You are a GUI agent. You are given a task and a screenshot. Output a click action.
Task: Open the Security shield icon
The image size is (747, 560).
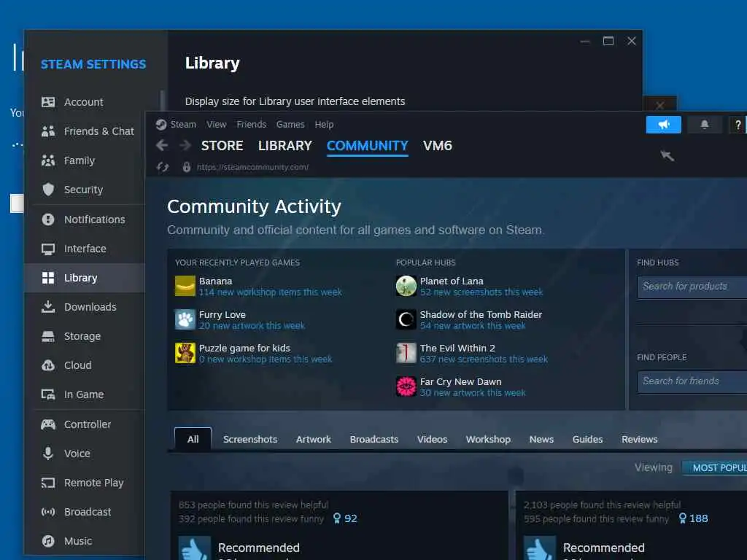coord(48,190)
